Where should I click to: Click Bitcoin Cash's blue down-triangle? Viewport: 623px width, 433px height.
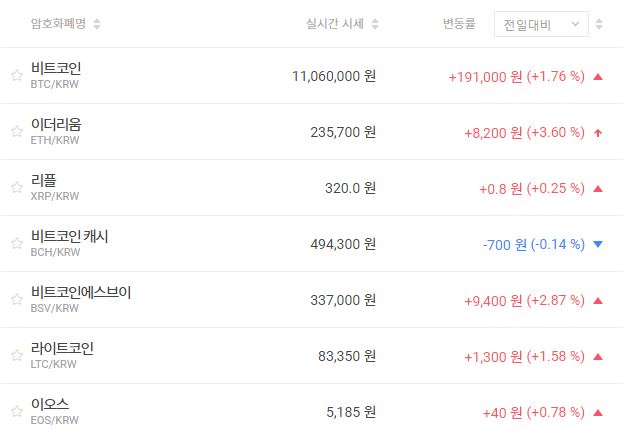coord(597,244)
